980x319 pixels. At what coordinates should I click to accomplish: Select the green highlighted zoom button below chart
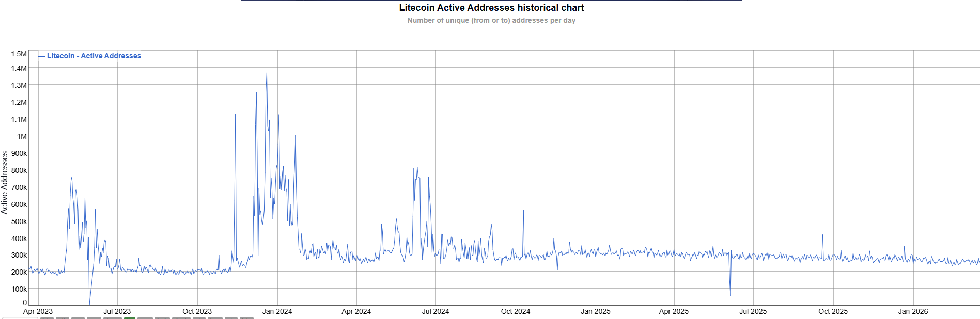point(129,317)
